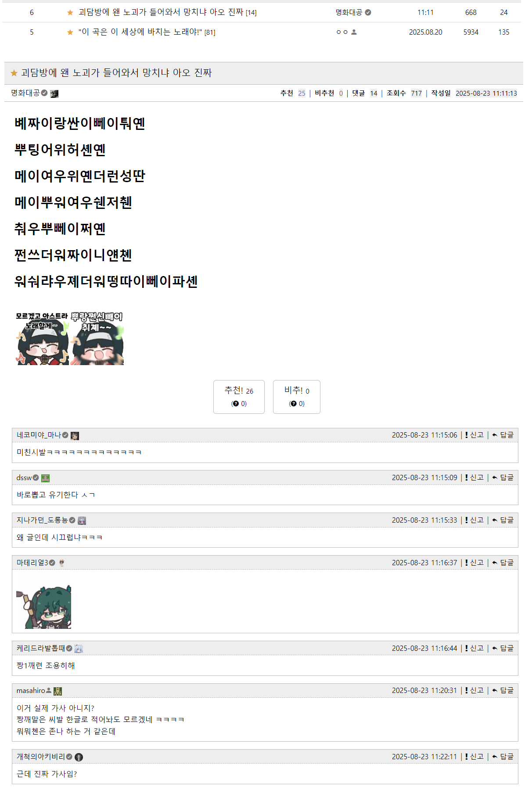Click the star icon beside post number 6
Viewport: 532px width, 793px height.
tap(70, 13)
